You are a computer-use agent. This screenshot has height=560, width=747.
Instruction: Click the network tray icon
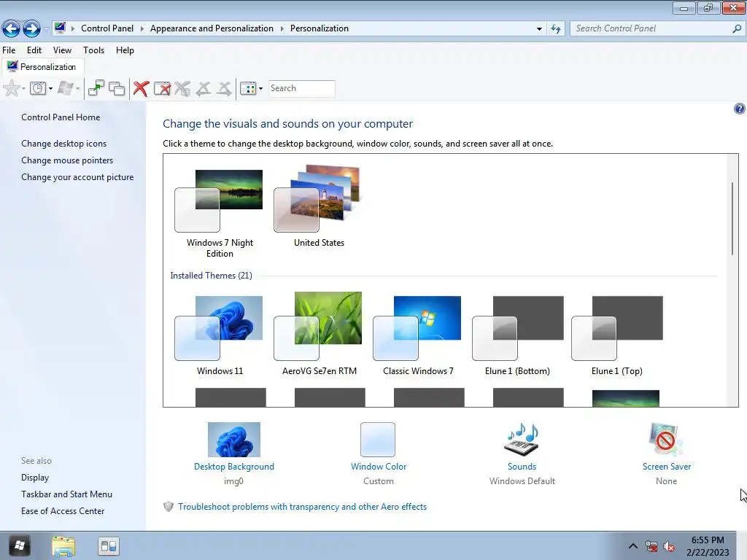[x=651, y=547]
